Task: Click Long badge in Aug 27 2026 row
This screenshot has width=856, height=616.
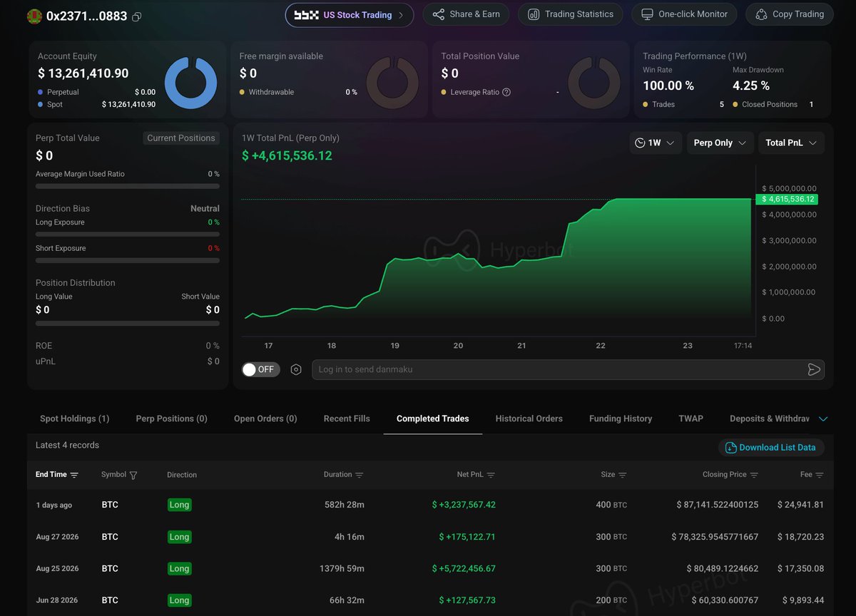Action: point(179,537)
